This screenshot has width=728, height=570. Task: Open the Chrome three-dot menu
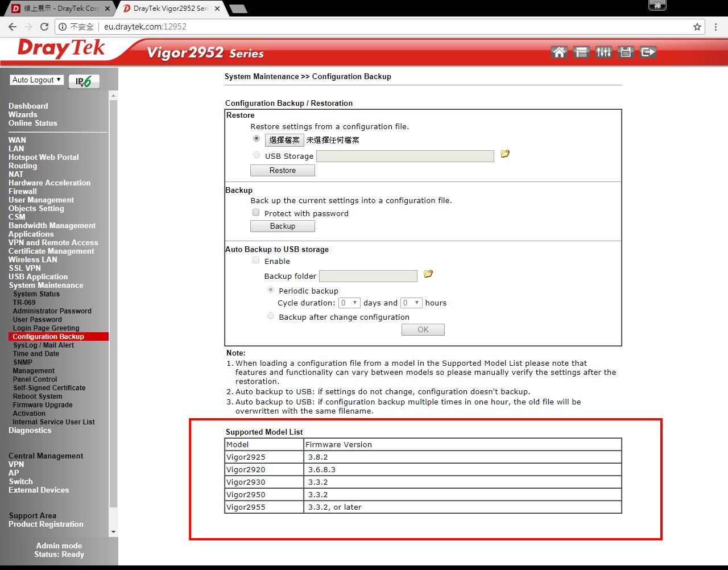coord(716,27)
